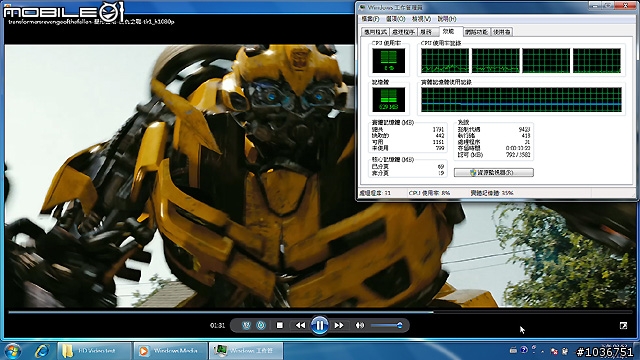
Task: Open the 檔案(F) menu in Task Manager
Action: pyautogui.click(x=370, y=19)
